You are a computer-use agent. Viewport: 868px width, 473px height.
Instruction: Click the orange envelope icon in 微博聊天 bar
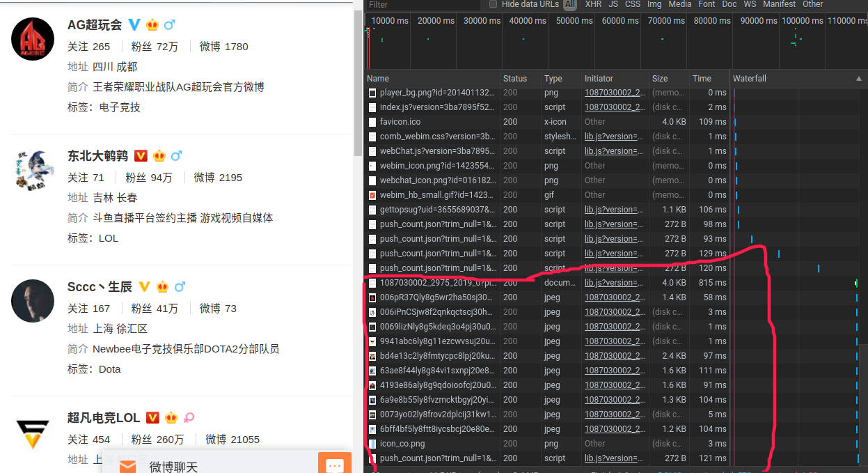pyautogui.click(x=127, y=466)
